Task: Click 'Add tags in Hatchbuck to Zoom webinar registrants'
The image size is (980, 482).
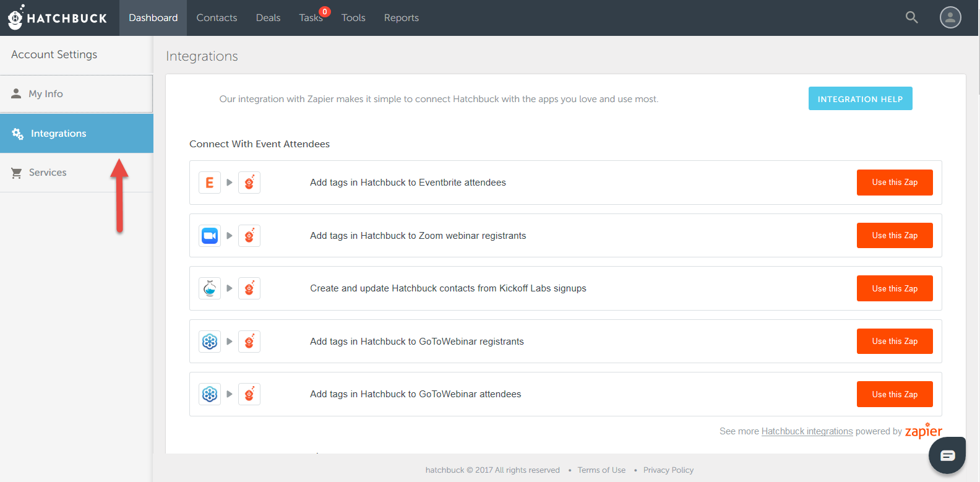Action: point(418,236)
